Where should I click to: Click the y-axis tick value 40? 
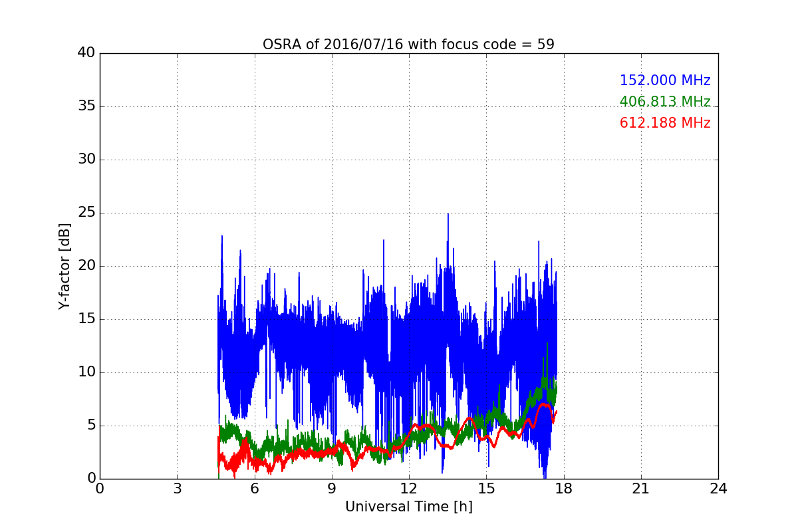pyautogui.click(x=86, y=53)
